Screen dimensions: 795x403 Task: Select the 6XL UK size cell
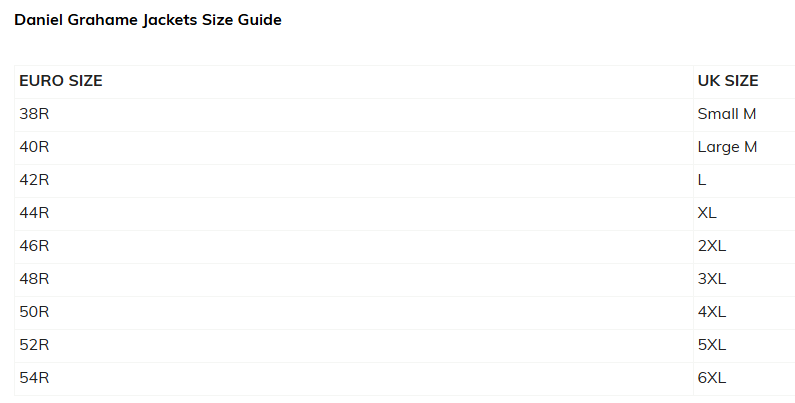pos(711,378)
